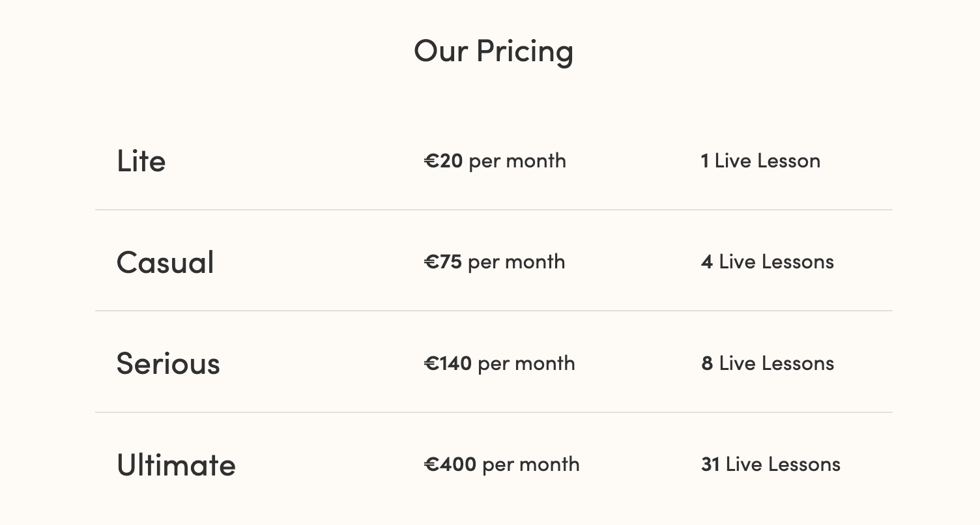Click the bold €75 amount
The width and height of the screenshot is (980, 525).
tap(443, 262)
